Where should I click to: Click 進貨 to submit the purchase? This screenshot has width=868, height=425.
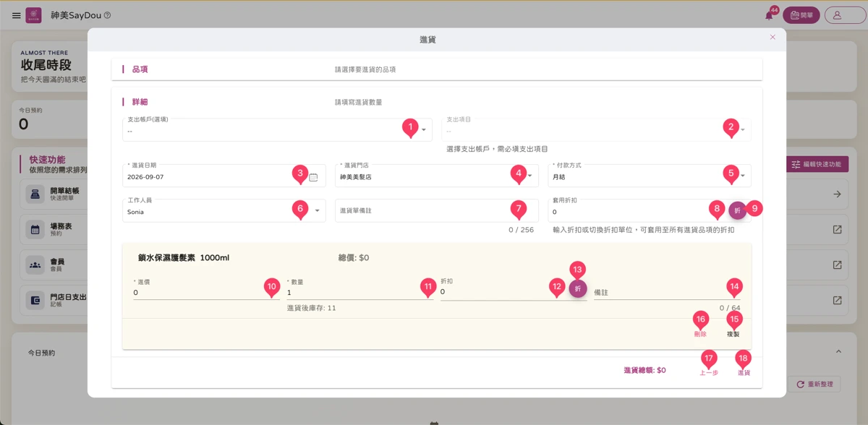pyautogui.click(x=744, y=373)
